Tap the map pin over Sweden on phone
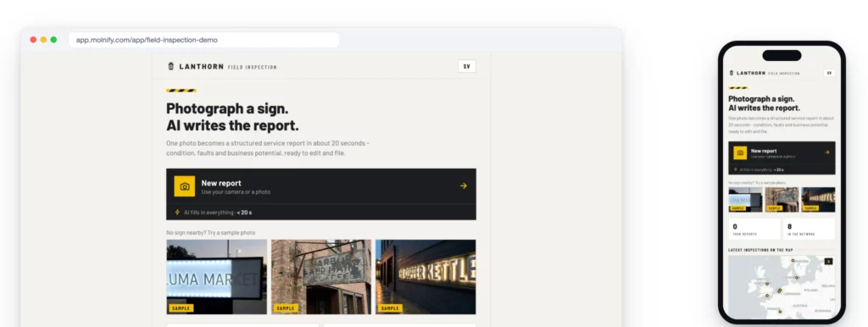 point(793,260)
